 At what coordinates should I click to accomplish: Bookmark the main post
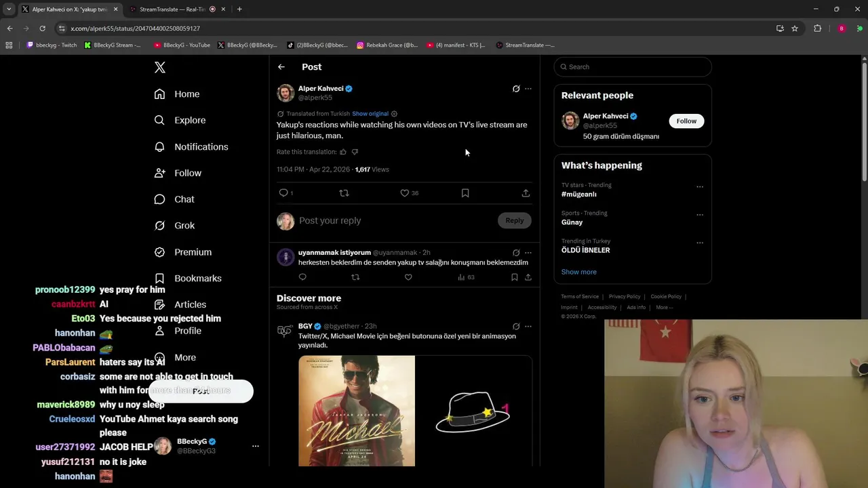[465, 193]
